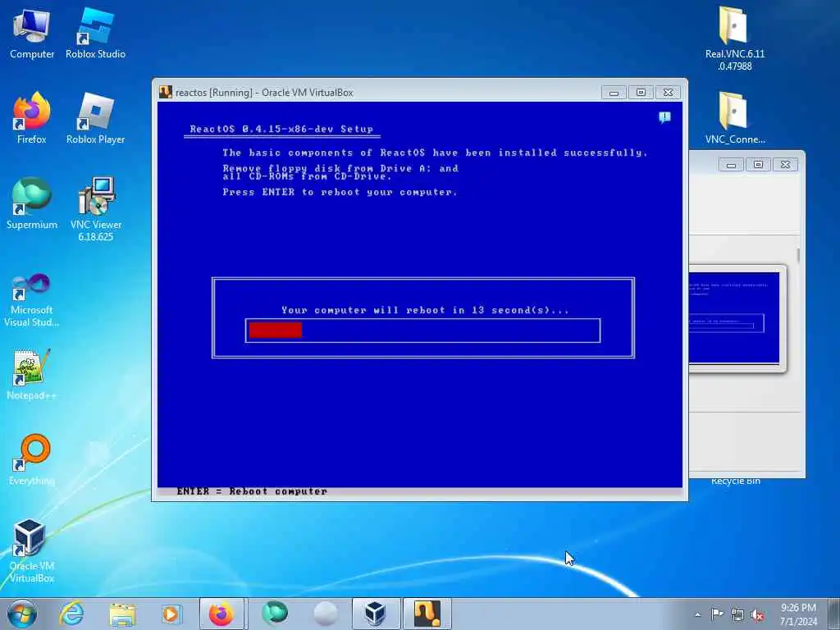The height and width of the screenshot is (630, 840).
Task: Close the background VirtualBox Manager window
Action: click(785, 165)
